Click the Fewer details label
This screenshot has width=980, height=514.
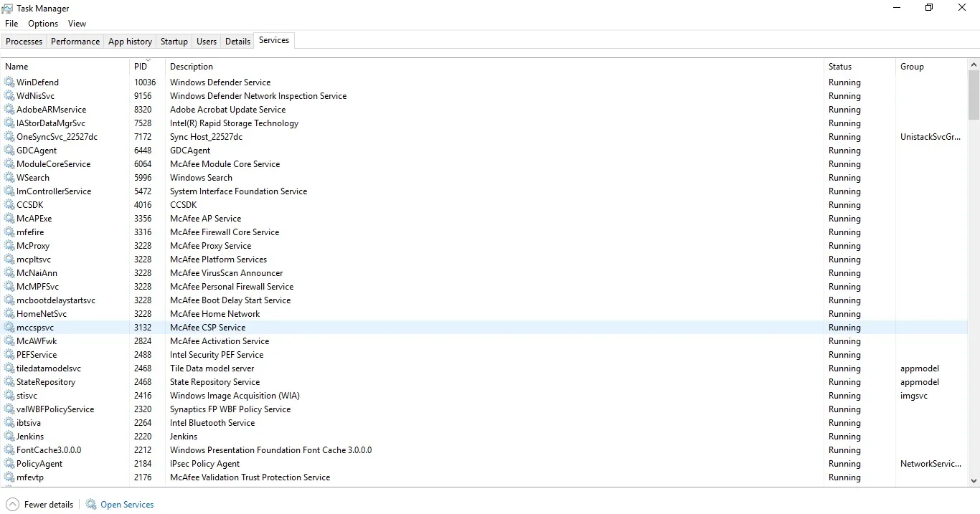(49, 505)
